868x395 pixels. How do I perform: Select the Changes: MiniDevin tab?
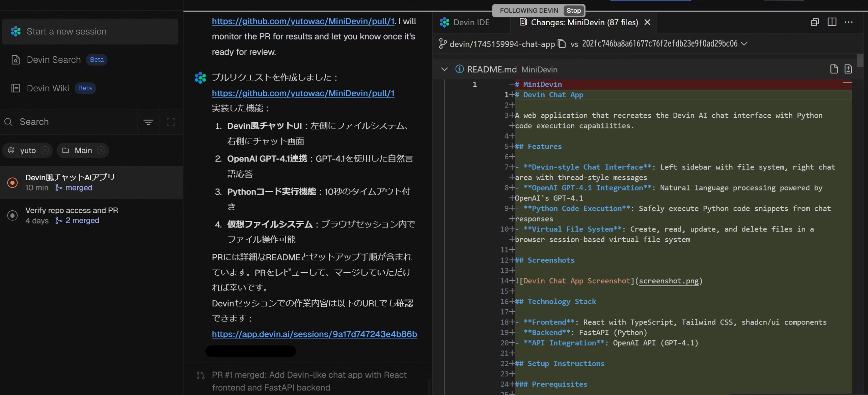pos(584,22)
